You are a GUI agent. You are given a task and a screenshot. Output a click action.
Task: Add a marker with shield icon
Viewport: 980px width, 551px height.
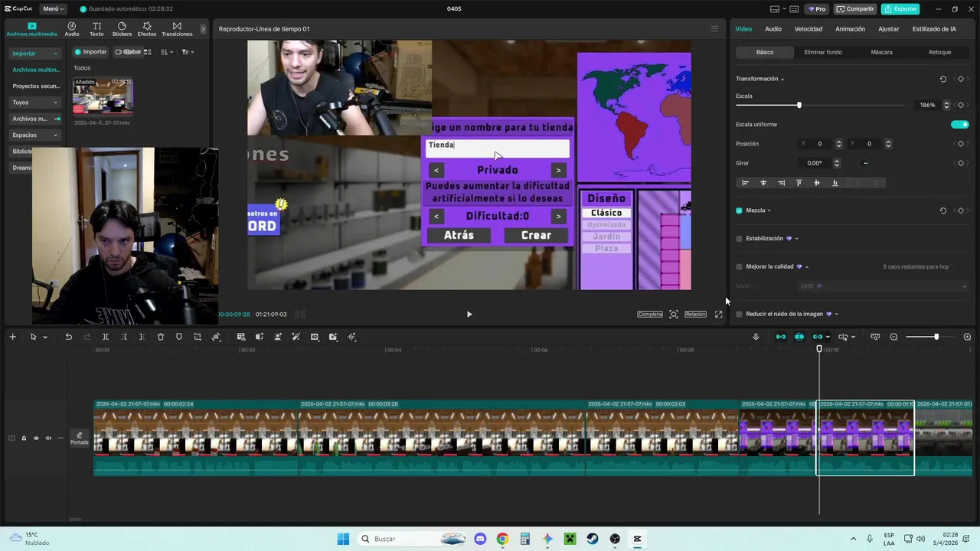click(179, 337)
